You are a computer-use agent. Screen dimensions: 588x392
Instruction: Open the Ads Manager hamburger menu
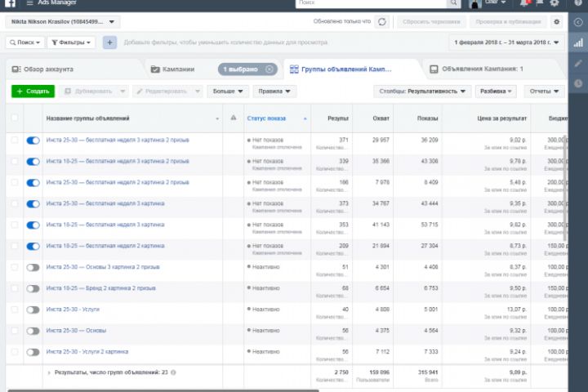[x=29, y=2]
